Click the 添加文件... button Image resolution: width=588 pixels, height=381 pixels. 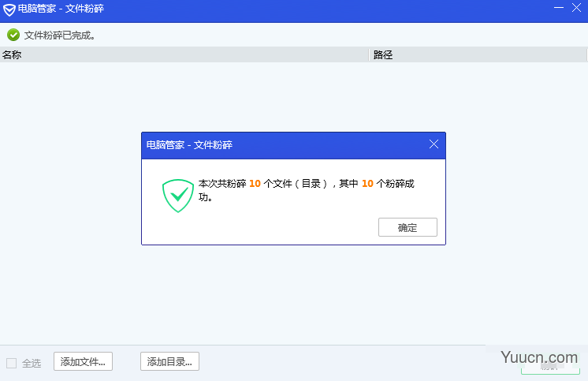tap(83, 361)
